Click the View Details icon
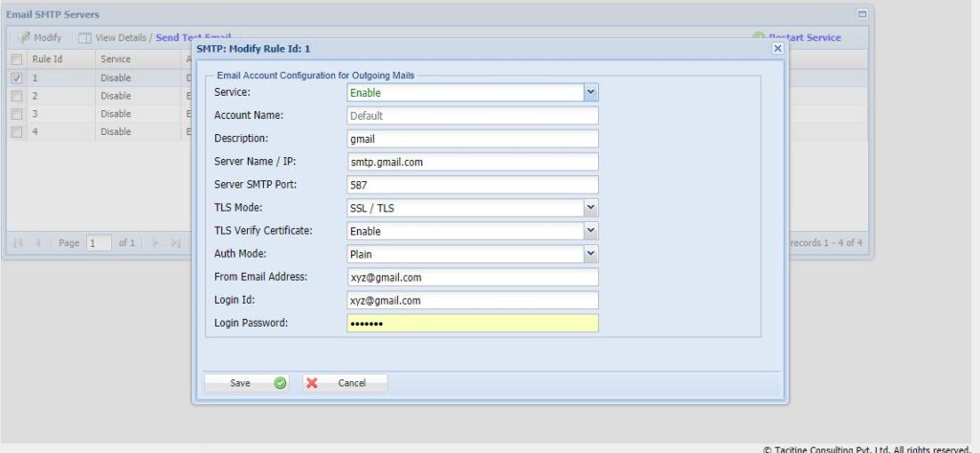This screenshot has height=453, width=980. click(x=84, y=37)
